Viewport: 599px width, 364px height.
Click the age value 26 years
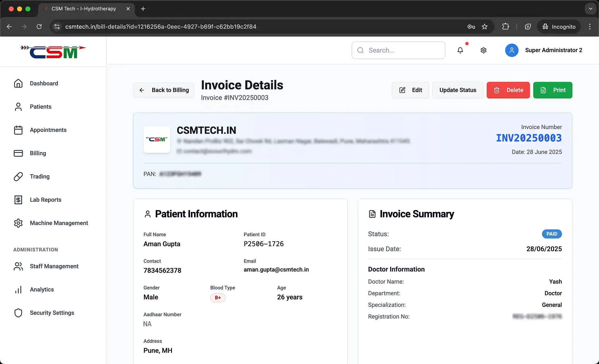pyautogui.click(x=290, y=297)
